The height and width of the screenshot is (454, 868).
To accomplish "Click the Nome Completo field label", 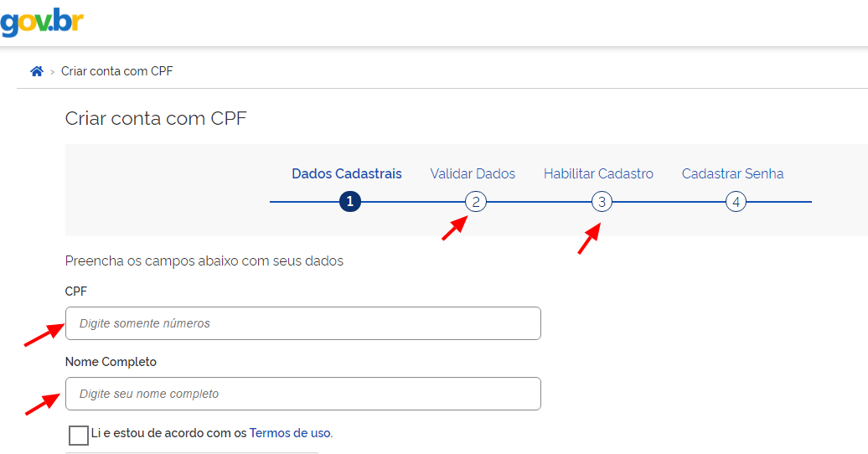I will click(x=111, y=362).
